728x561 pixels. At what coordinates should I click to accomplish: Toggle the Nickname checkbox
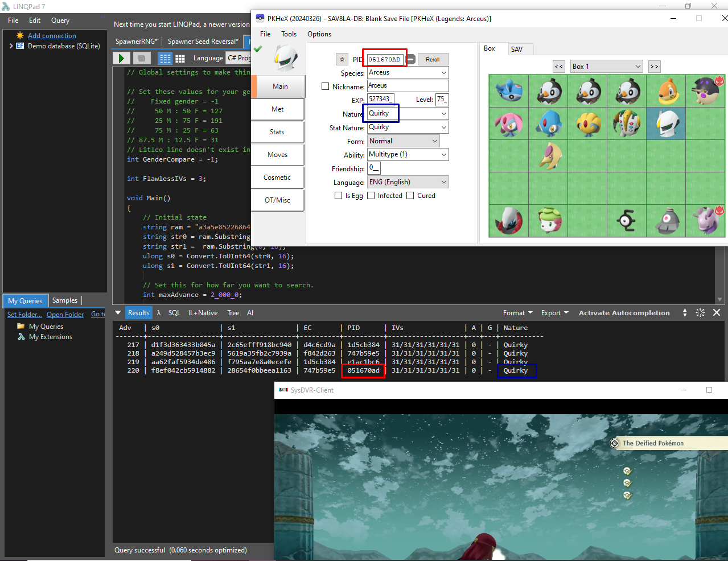pos(326,86)
